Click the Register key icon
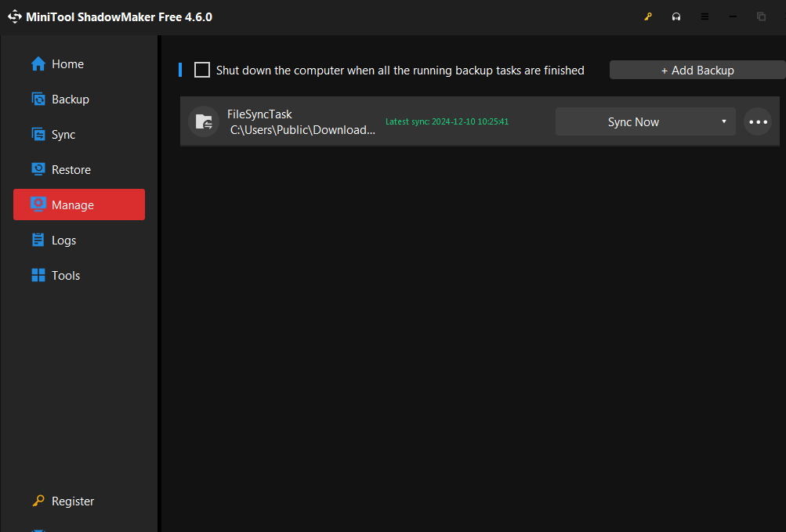The image size is (786, 532). [38, 501]
